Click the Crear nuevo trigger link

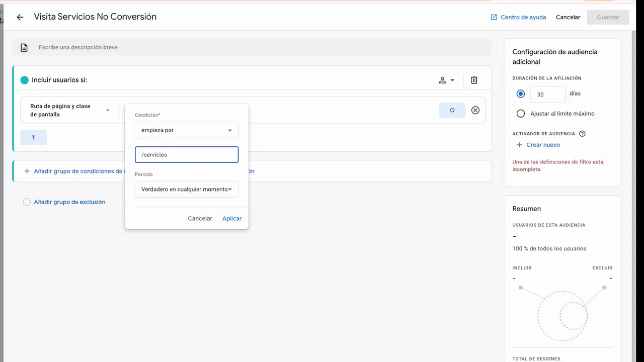543,145
